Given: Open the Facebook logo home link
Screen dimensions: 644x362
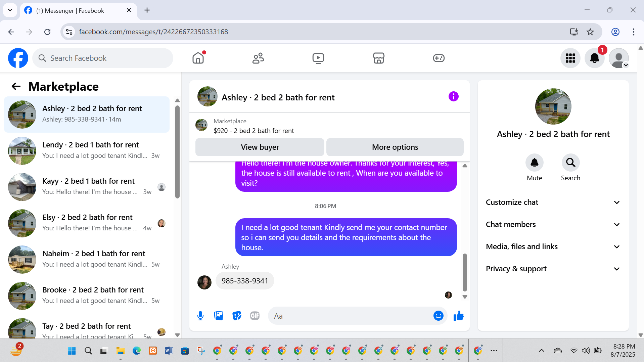Looking at the screenshot, I should point(18,58).
